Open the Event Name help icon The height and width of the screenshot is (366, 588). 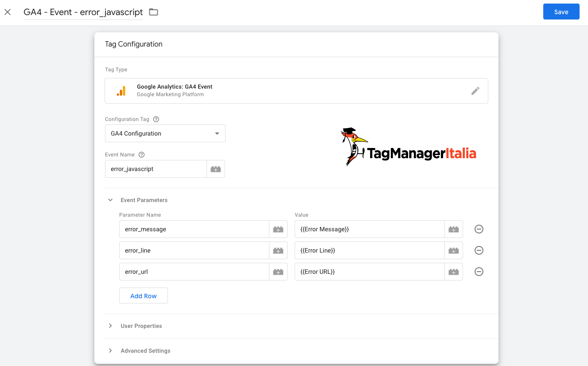tap(142, 155)
